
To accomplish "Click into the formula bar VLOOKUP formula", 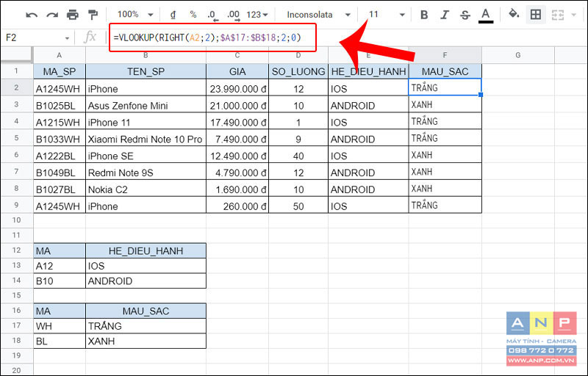I will (x=207, y=37).
